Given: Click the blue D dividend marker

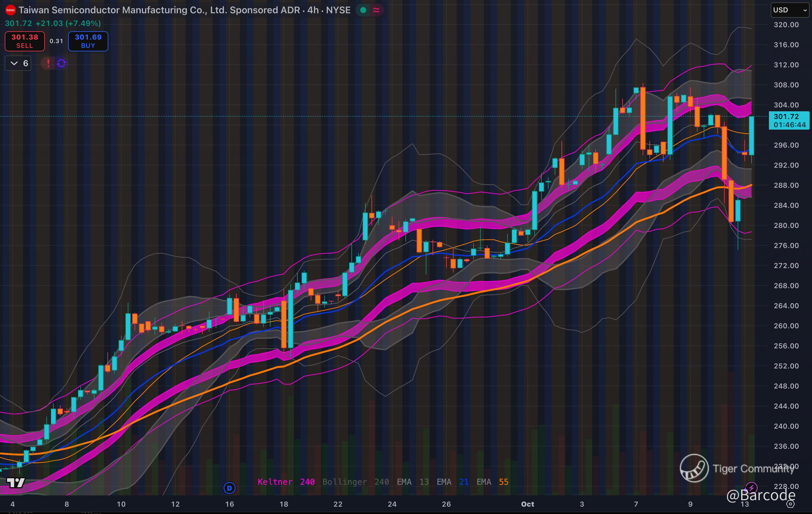Looking at the screenshot, I should 230,488.
